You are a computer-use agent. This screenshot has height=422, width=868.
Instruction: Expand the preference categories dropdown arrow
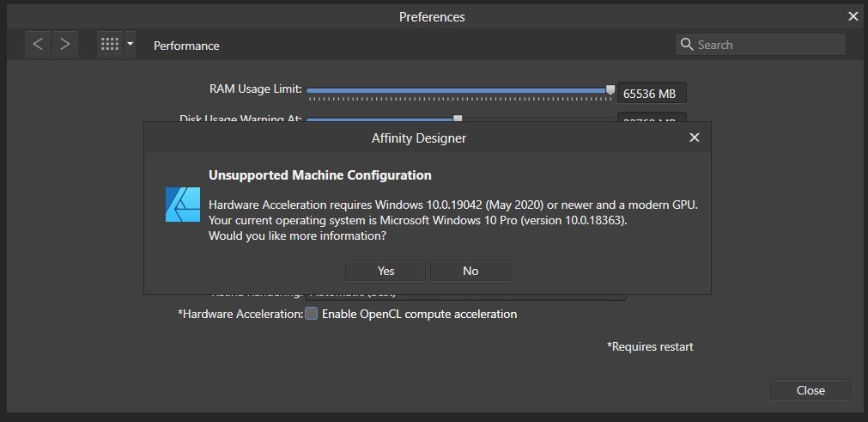coord(131,45)
